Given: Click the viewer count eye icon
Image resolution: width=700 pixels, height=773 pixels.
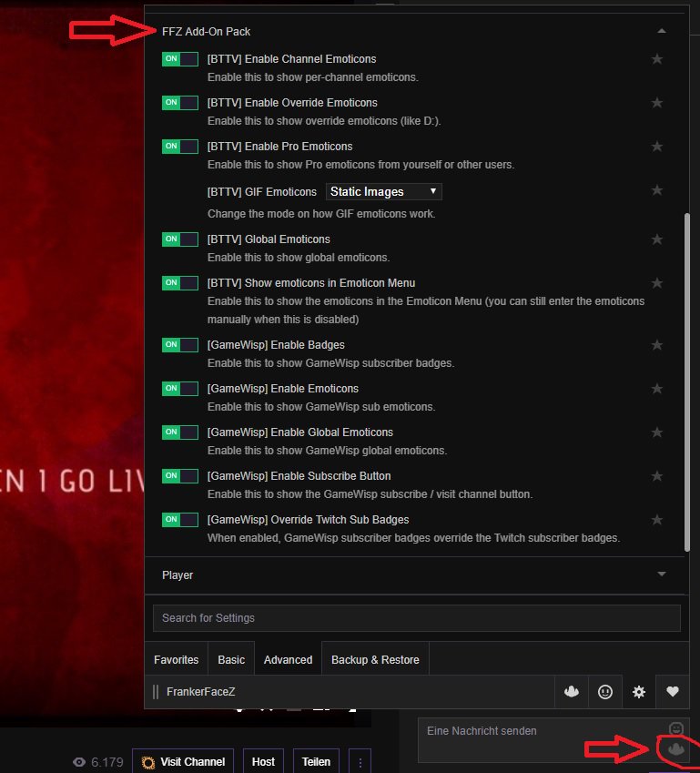Looking at the screenshot, I should [79, 762].
